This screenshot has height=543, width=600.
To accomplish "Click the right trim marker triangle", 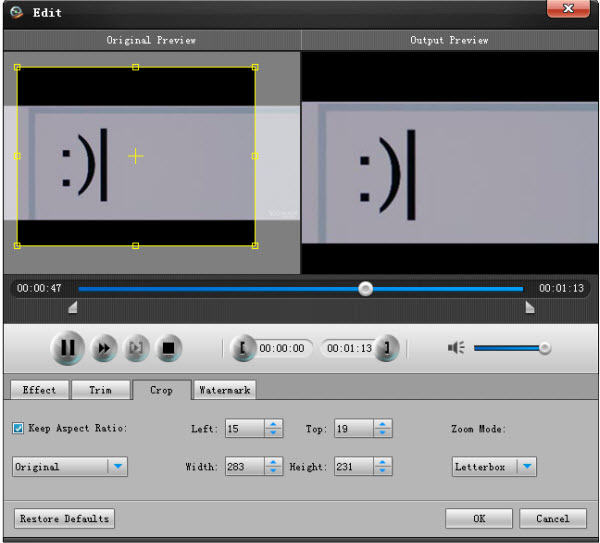I will (x=529, y=309).
